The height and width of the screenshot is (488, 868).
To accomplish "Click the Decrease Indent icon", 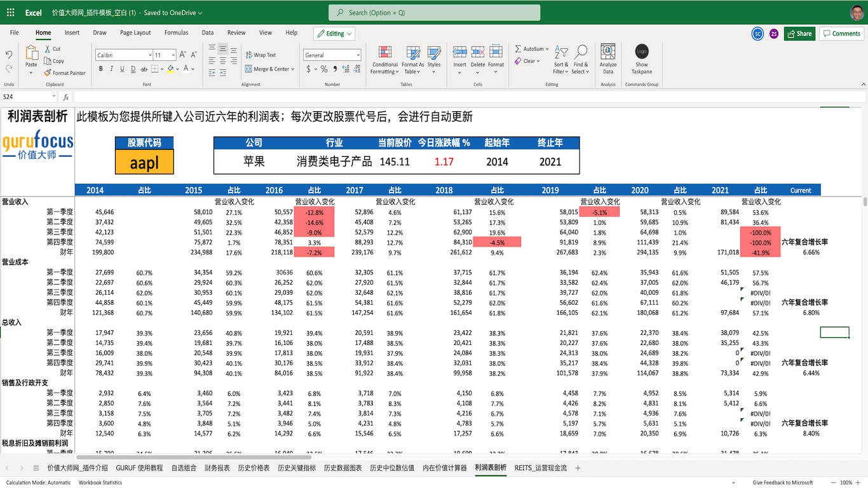I will click(212, 74).
